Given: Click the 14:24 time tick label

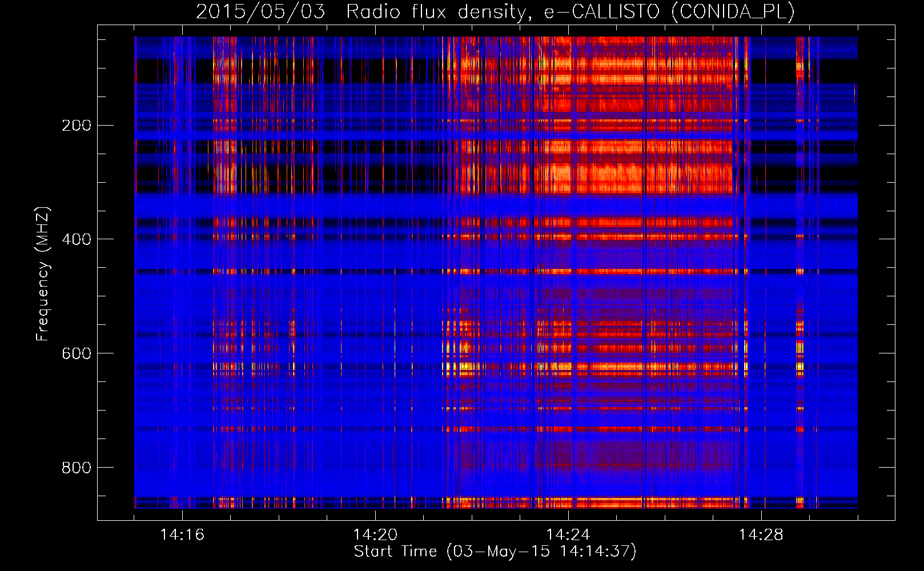Looking at the screenshot, I should tap(568, 534).
